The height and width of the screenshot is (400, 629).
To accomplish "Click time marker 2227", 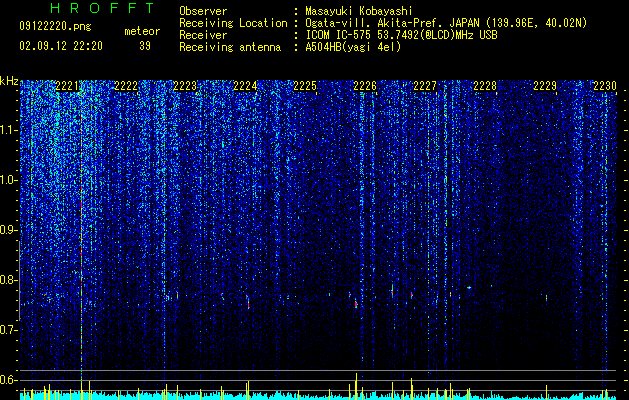I will click(x=425, y=86).
